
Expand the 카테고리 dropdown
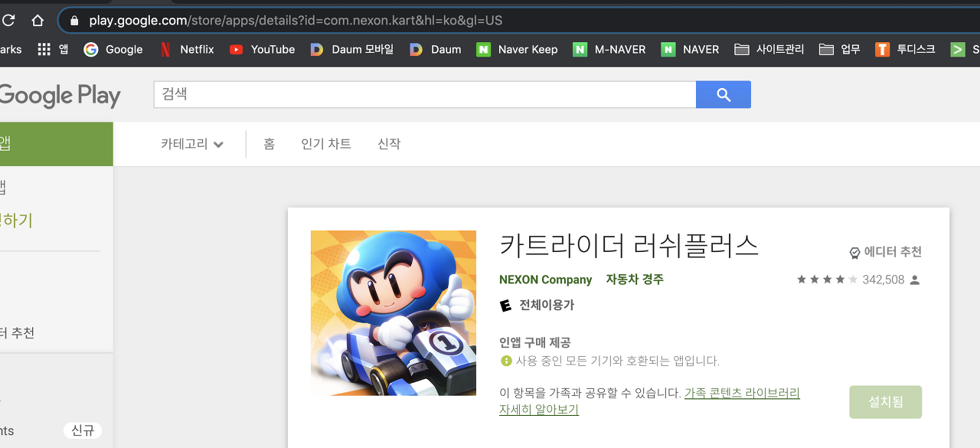click(192, 144)
